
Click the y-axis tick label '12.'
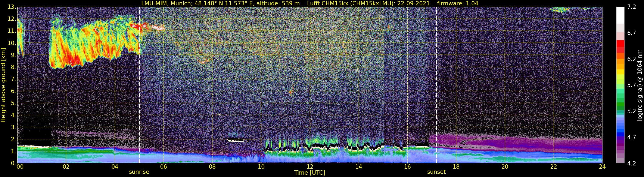click(12, 19)
